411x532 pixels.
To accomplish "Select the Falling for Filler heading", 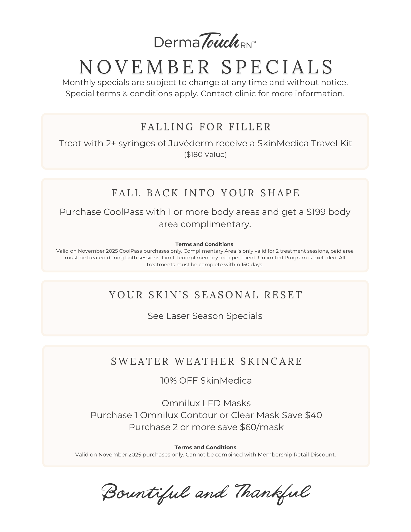I will [206, 127].
